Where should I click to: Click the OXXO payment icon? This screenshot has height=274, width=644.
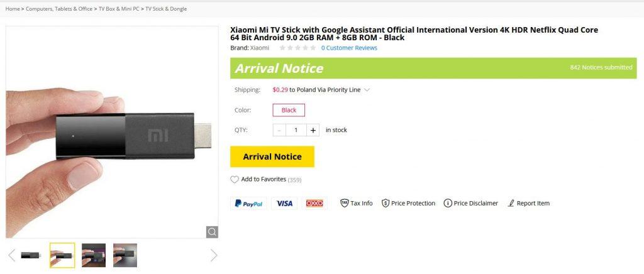coord(314,203)
